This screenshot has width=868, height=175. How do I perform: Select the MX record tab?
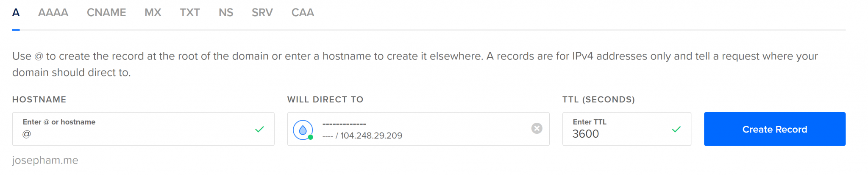tap(153, 13)
